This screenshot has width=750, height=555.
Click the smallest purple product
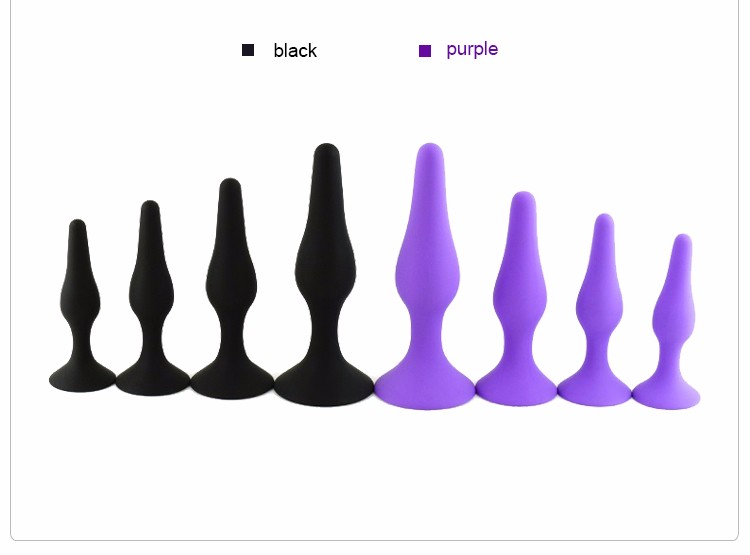[x=669, y=321]
